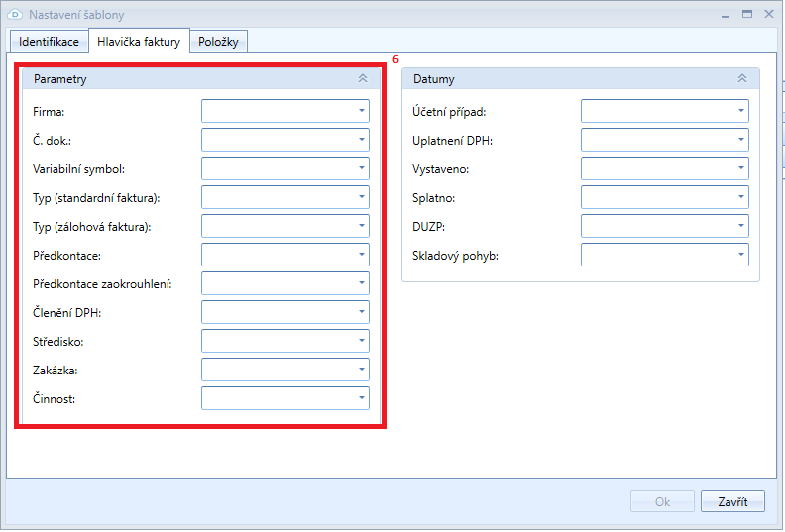Click inside the Zakázka field
The width and height of the screenshot is (785, 532).
click(x=278, y=370)
